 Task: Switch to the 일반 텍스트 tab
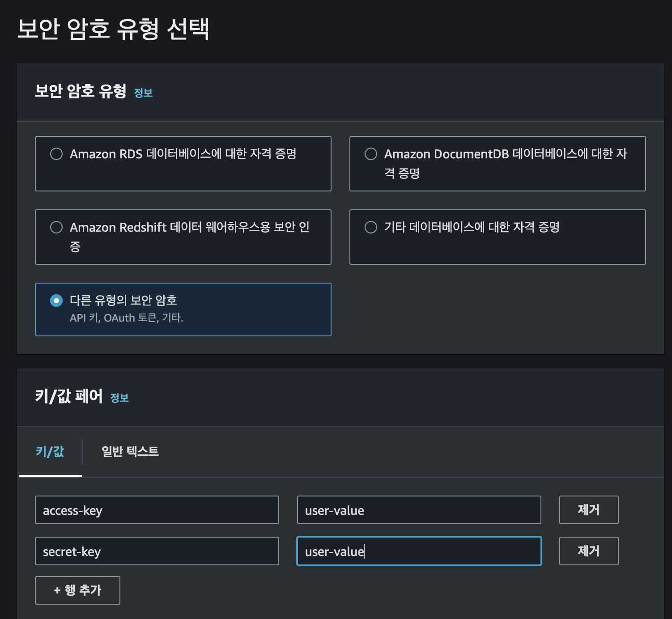click(130, 451)
